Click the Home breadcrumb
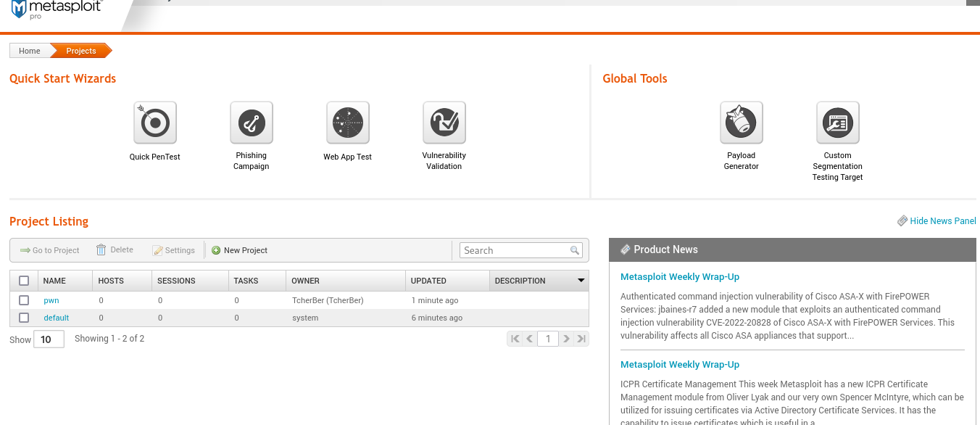980x425 pixels. pos(30,51)
